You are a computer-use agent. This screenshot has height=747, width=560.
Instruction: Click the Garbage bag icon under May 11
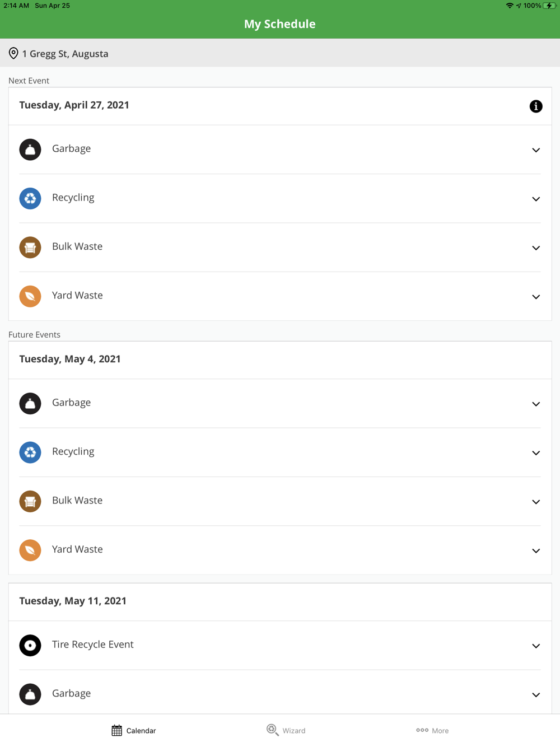coord(30,694)
